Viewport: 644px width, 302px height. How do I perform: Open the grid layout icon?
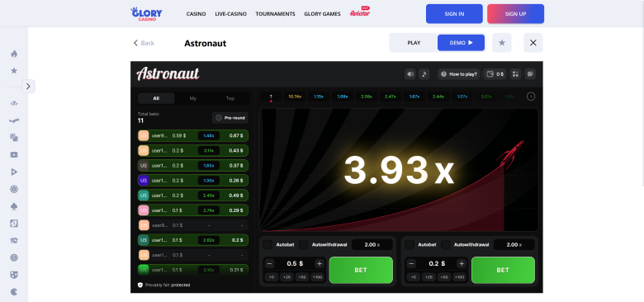coord(515,74)
